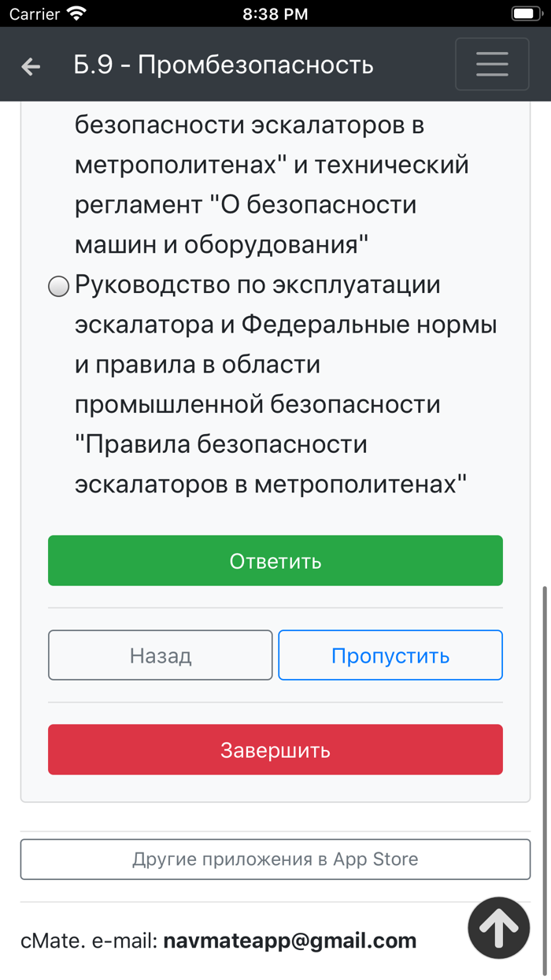This screenshot has width=551, height=980.
Task: Tap the Wi-Fi icon in status bar
Action: tap(75, 13)
